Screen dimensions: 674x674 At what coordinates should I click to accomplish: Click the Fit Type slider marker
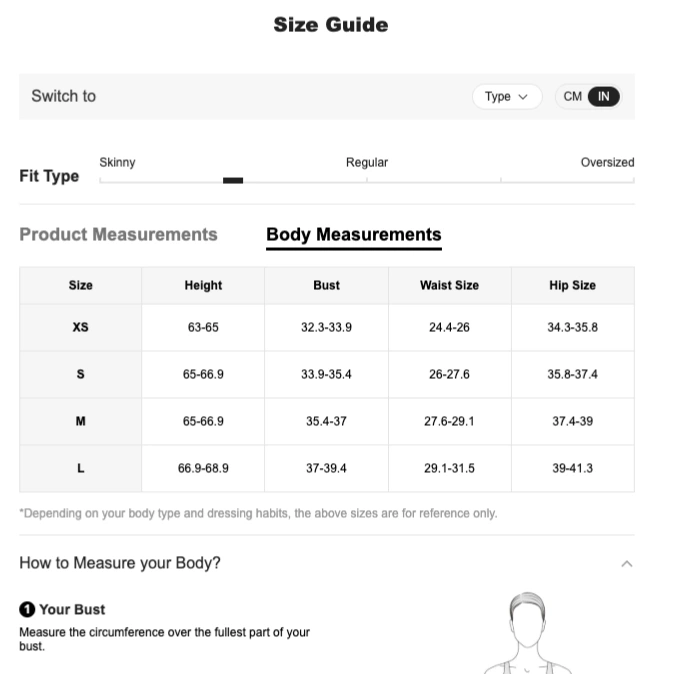[233, 181]
